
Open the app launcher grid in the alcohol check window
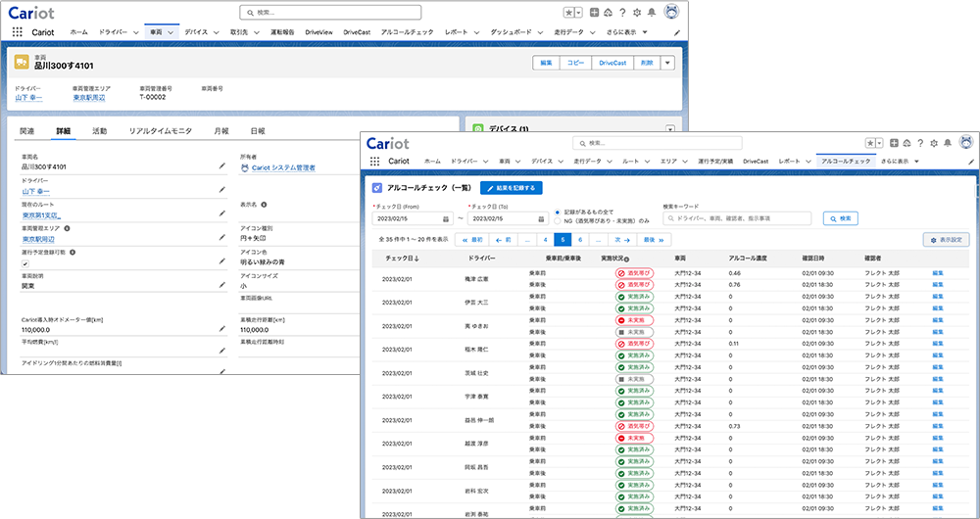[x=375, y=162]
